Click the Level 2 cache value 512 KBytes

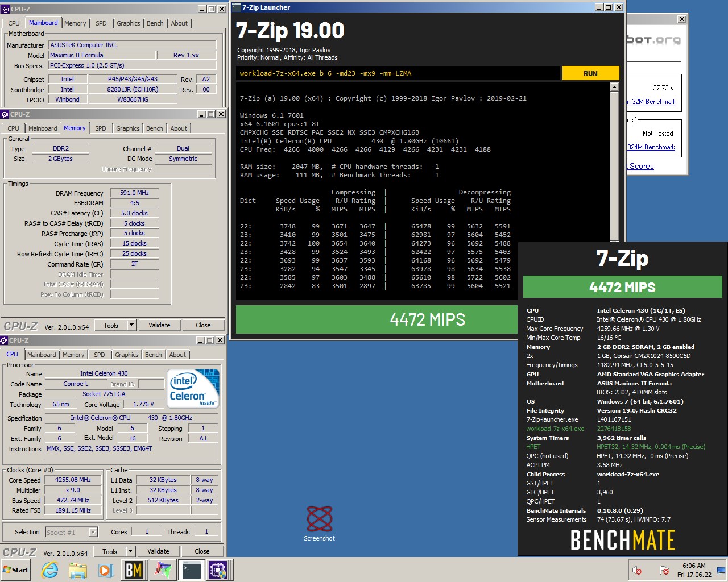pos(163,501)
